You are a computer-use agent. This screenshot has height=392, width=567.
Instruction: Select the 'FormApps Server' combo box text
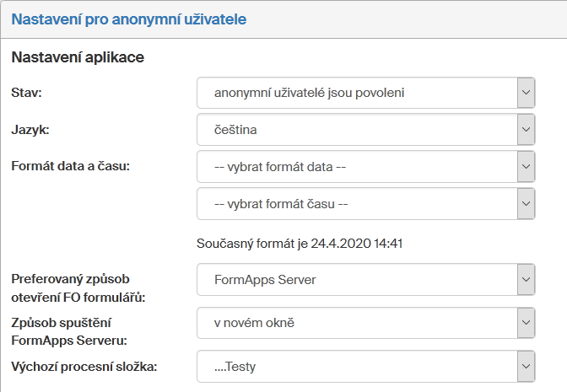pyautogui.click(x=356, y=279)
